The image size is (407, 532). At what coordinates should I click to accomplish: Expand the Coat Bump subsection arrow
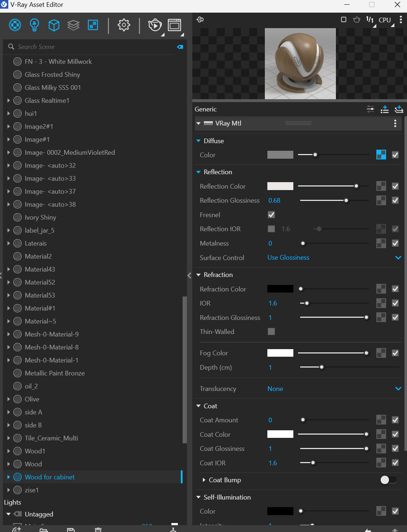tap(204, 480)
